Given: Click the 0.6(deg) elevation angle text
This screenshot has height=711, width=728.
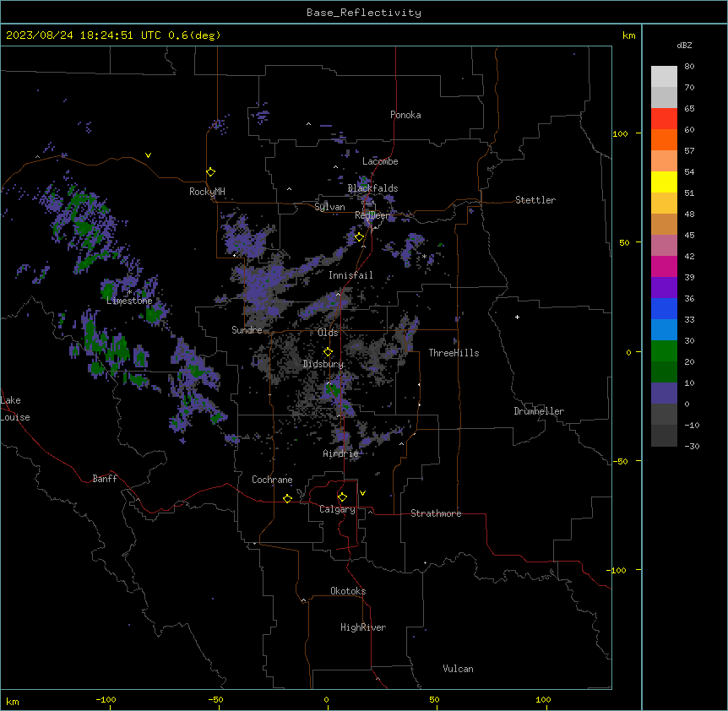Looking at the screenshot, I should 194,35.
